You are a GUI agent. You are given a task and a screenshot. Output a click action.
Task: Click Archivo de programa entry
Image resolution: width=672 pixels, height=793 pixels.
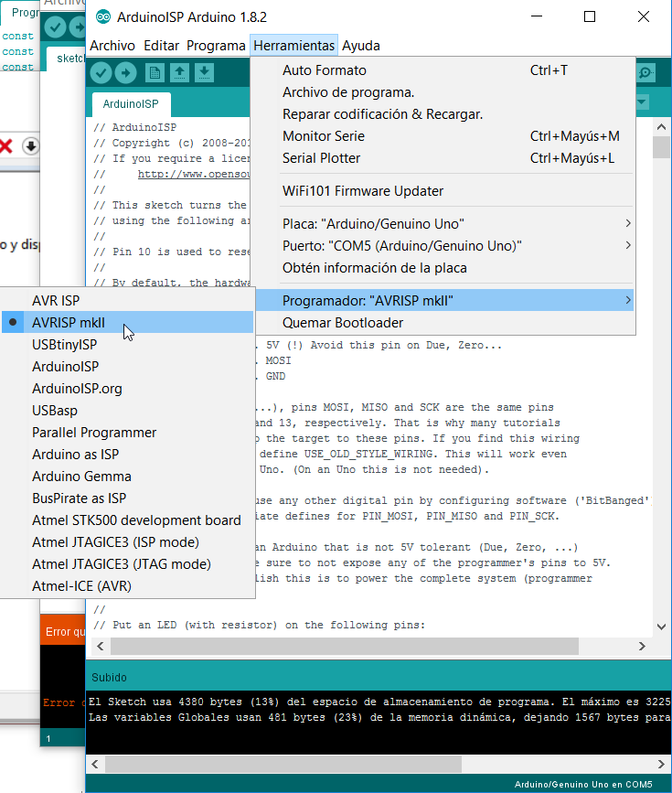pyautogui.click(x=443, y=92)
